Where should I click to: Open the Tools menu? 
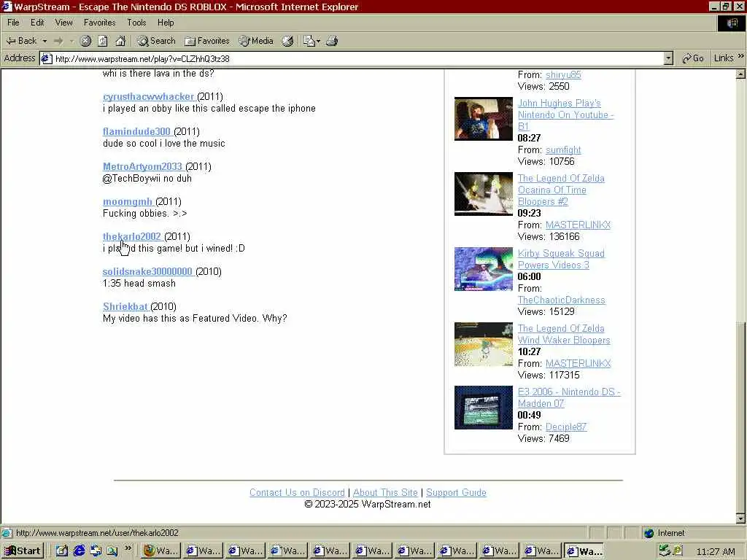[x=136, y=23]
